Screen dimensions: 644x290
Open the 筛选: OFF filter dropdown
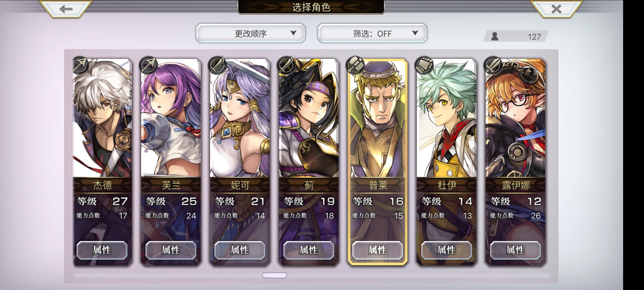pyautogui.click(x=372, y=33)
